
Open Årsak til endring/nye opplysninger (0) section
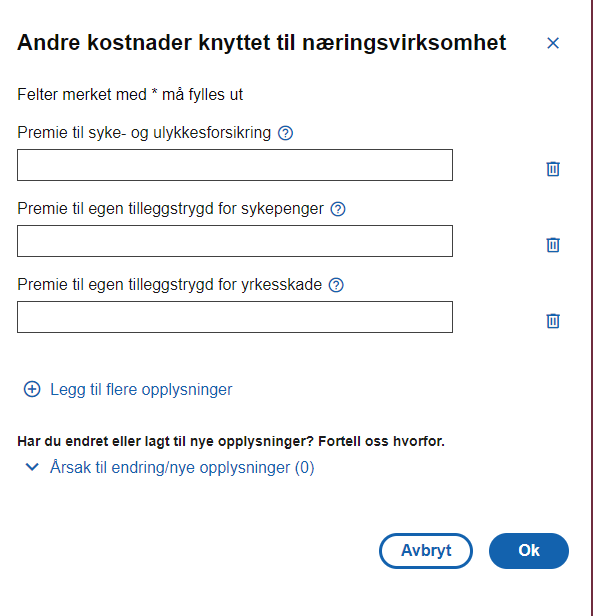click(182, 468)
